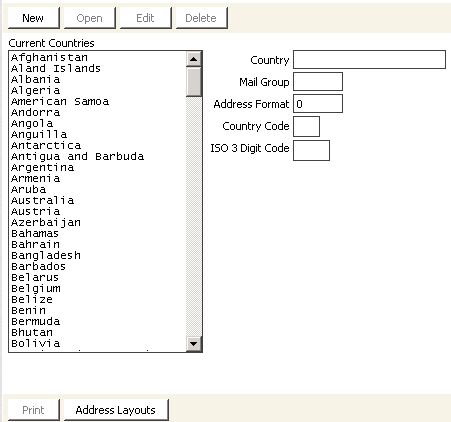Click the New button
The height and width of the screenshot is (422, 451).
[34, 18]
